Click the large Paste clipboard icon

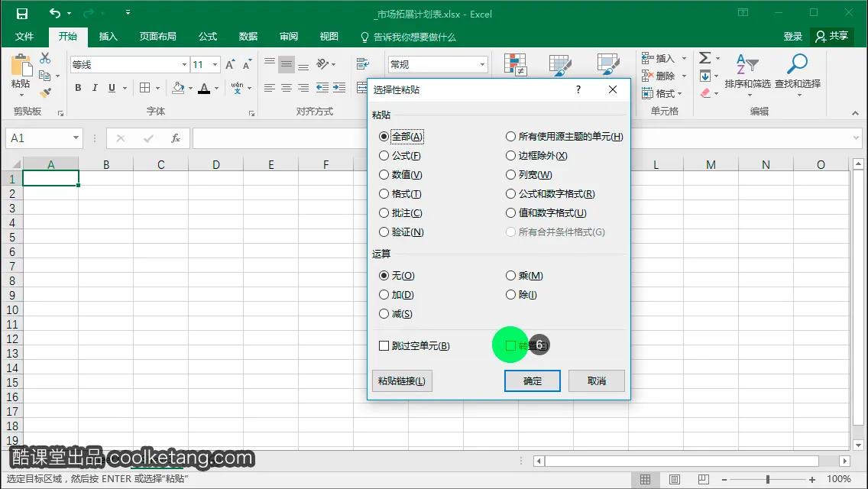click(x=21, y=65)
